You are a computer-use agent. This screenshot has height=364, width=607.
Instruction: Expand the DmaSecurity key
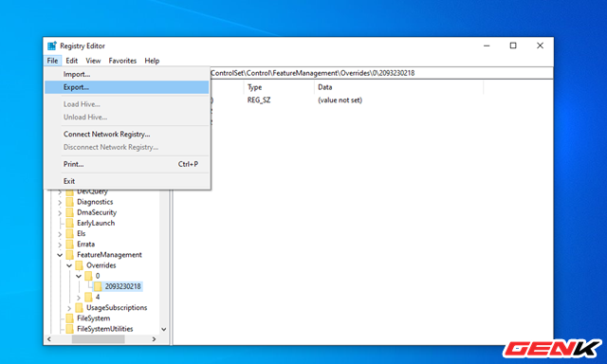pyautogui.click(x=60, y=212)
